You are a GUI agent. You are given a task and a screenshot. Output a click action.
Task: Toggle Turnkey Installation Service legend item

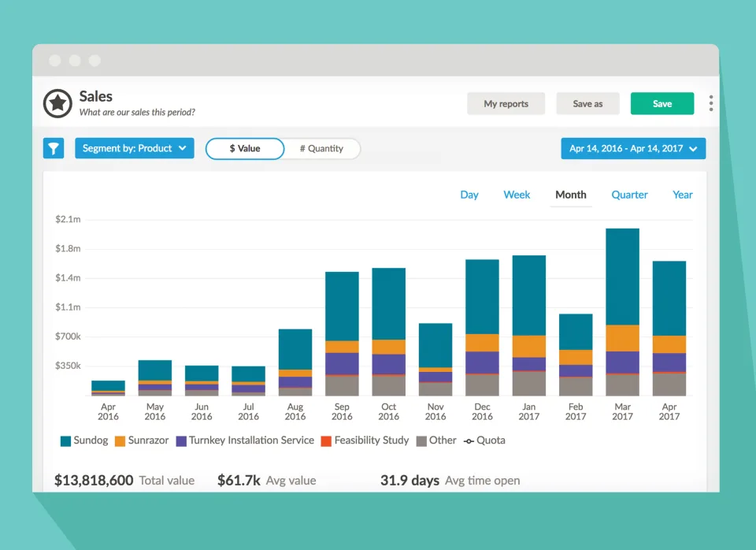[245, 440]
